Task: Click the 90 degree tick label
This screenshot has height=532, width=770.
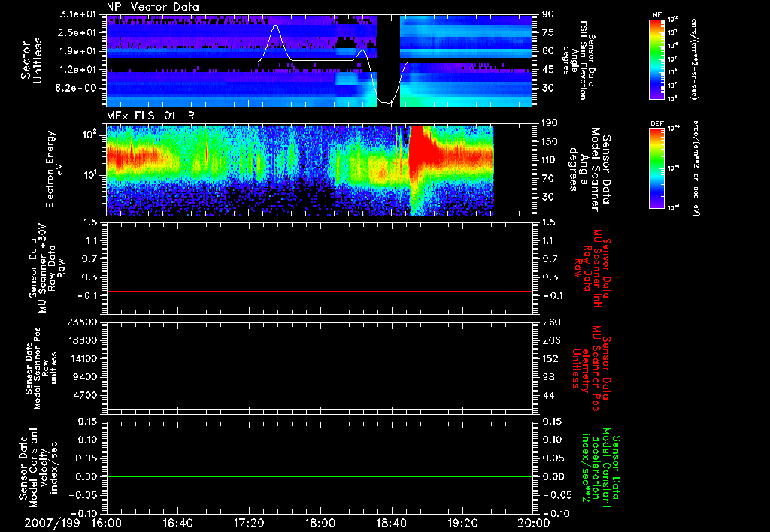Action: coord(547,14)
